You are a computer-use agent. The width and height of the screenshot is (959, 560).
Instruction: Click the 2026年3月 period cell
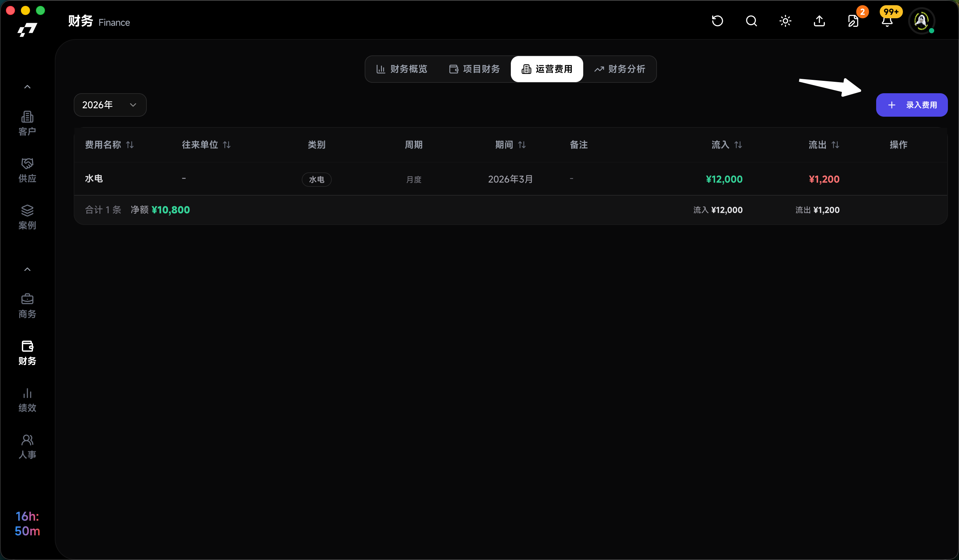[x=510, y=179]
